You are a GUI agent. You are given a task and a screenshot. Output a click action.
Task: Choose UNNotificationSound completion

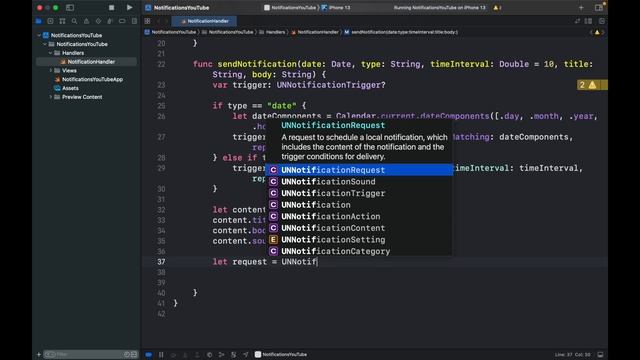click(360, 182)
